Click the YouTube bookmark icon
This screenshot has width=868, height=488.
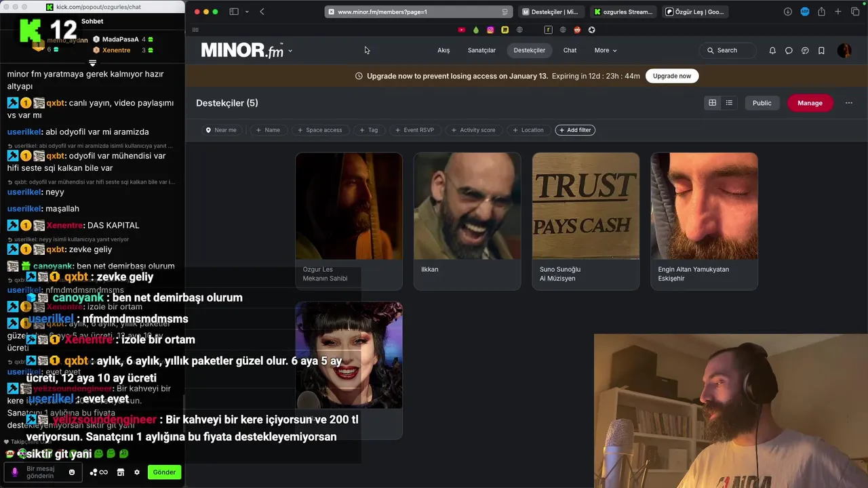pyautogui.click(x=462, y=30)
